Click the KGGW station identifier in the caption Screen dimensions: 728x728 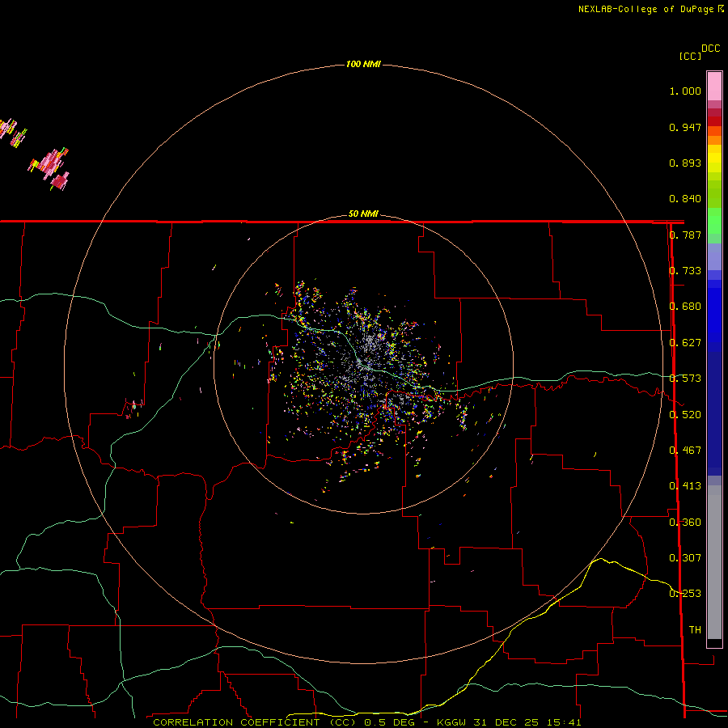click(x=451, y=722)
